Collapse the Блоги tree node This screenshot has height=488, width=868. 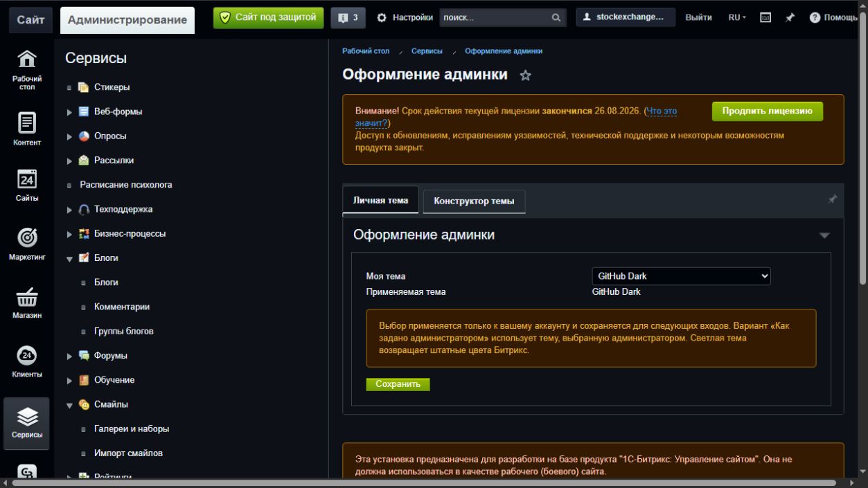pos(69,258)
